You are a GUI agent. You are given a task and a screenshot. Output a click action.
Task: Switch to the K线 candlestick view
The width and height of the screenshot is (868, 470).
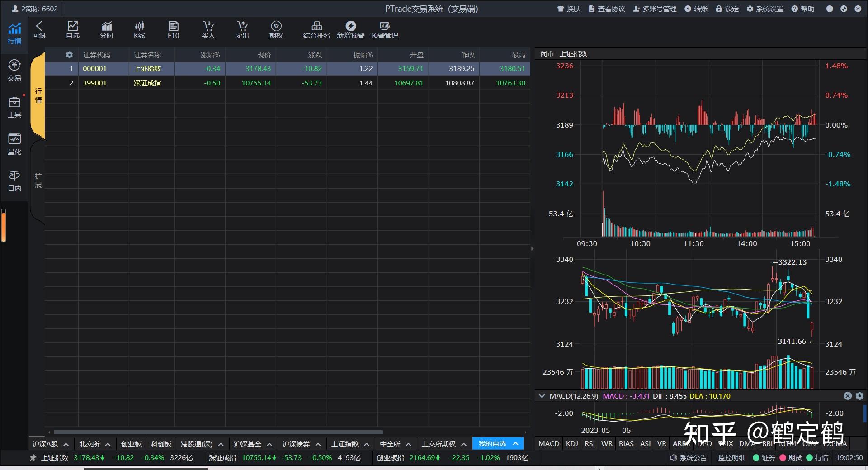click(x=140, y=30)
